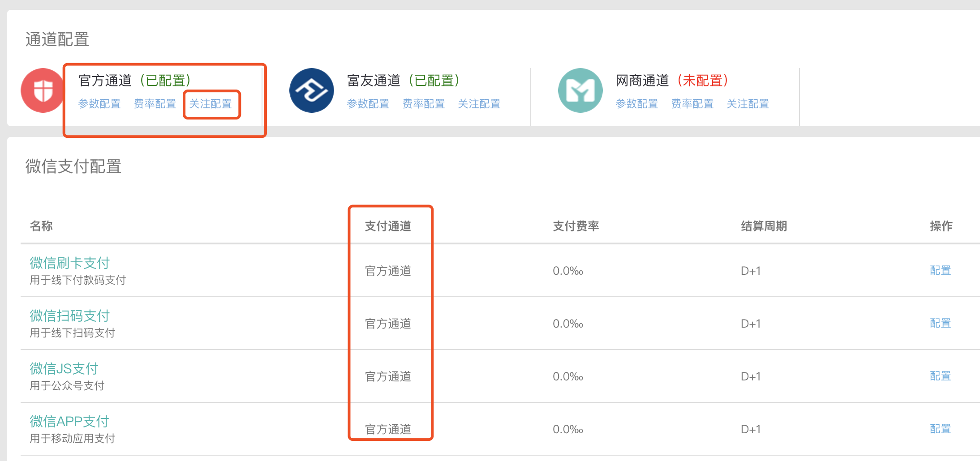
Task: Open the 微信扫码支付 link
Action: [69, 316]
